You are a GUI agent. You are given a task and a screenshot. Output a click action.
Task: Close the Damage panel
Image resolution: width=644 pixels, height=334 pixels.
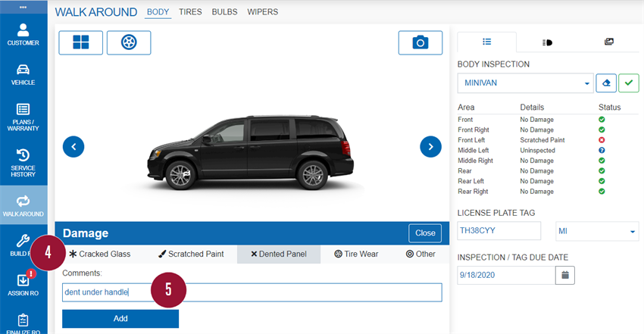point(425,233)
